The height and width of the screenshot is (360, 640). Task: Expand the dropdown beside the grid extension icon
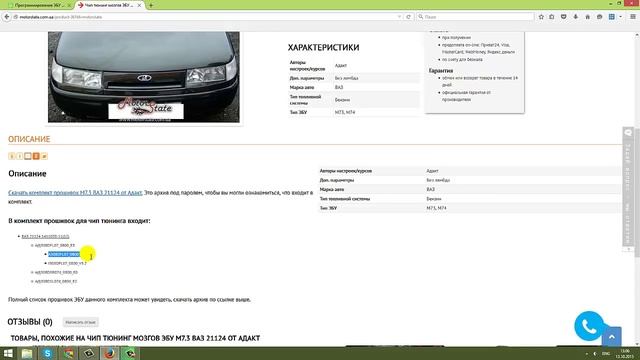click(620, 17)
